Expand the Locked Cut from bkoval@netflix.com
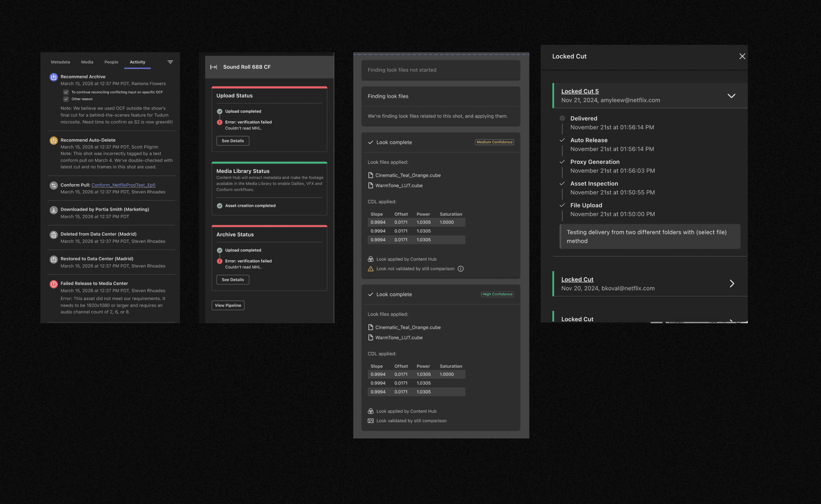The width and height of the screenshot is (821, 504). click(x=732, y=283)
